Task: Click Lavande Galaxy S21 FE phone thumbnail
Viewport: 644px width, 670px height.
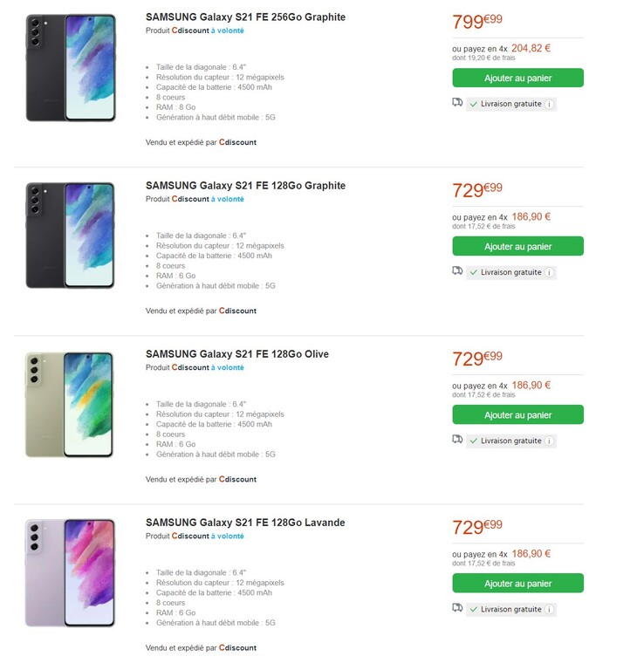Action: [x=70, y=572]
